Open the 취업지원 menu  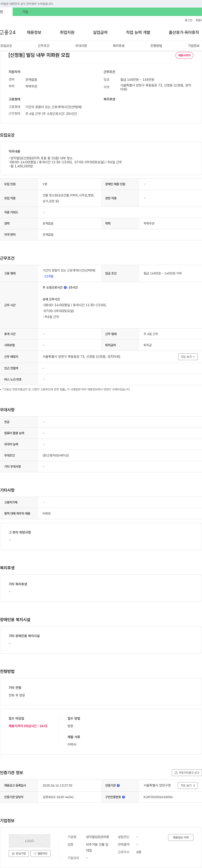[x=67, y=32]
